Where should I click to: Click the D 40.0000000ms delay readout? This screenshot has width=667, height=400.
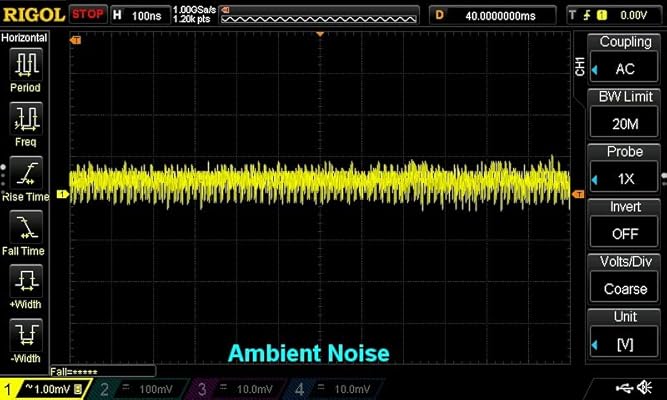[493, 16]
